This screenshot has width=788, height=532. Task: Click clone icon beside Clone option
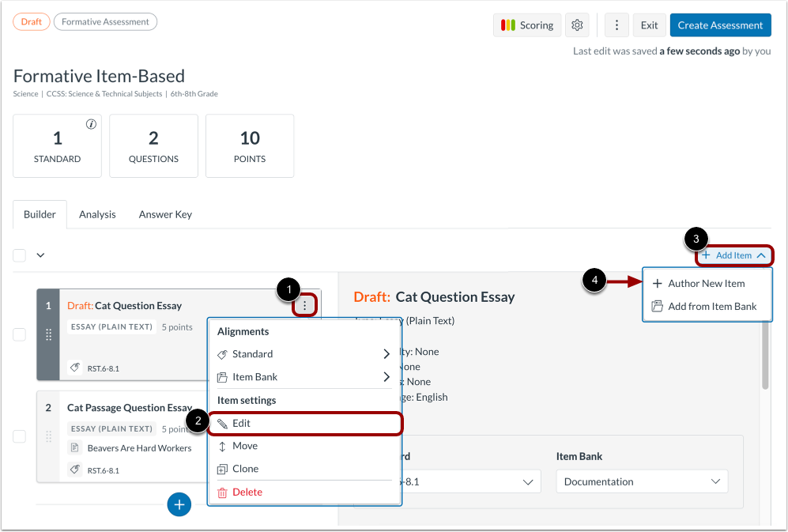point(222,469)
